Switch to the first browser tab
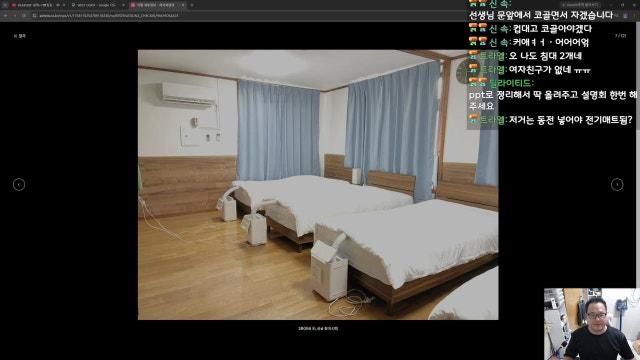The width and height of the screenshot is (640, 360). click(37, 5)
